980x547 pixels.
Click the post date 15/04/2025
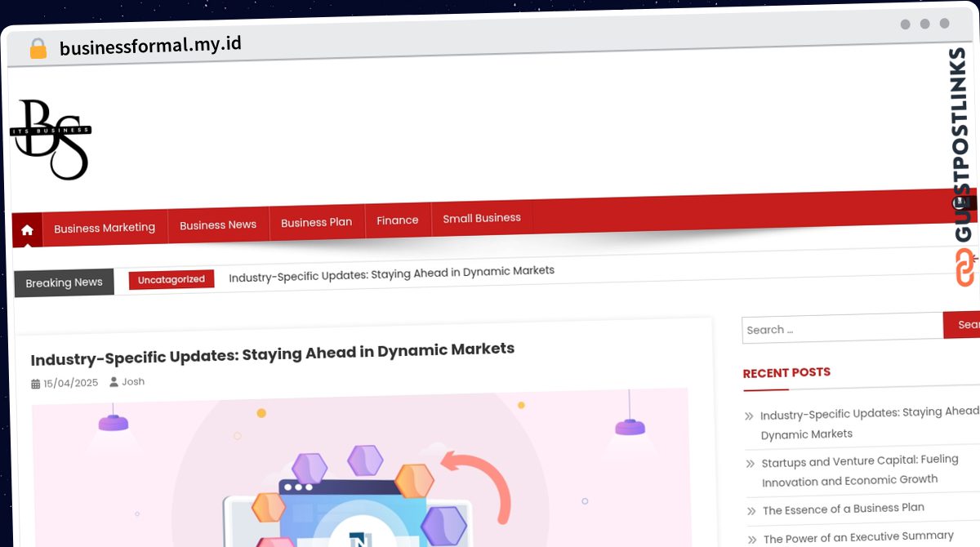[71, 383]
